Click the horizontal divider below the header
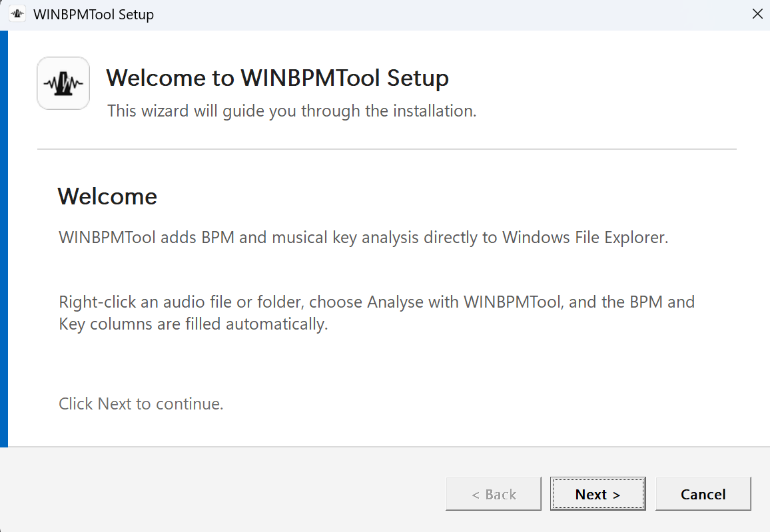Viewport: 770px width, 532px height. (x=387, y=148)
